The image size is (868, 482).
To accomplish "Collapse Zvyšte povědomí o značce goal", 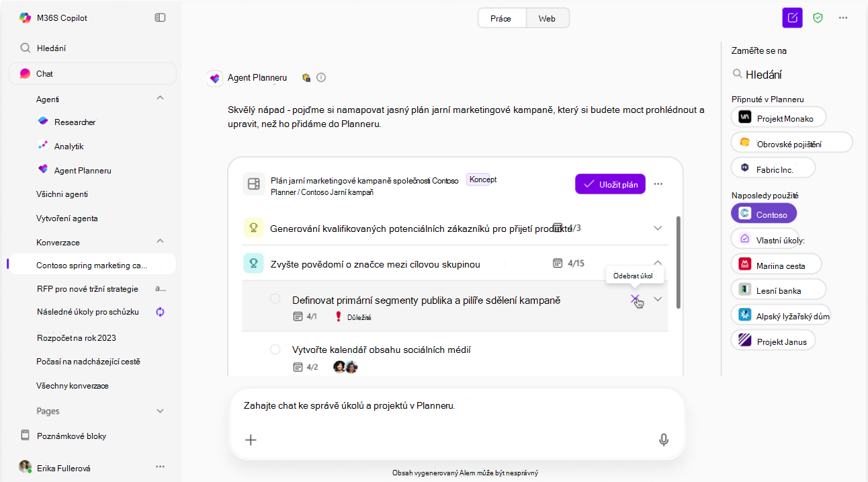I will [x=658, y=264].
